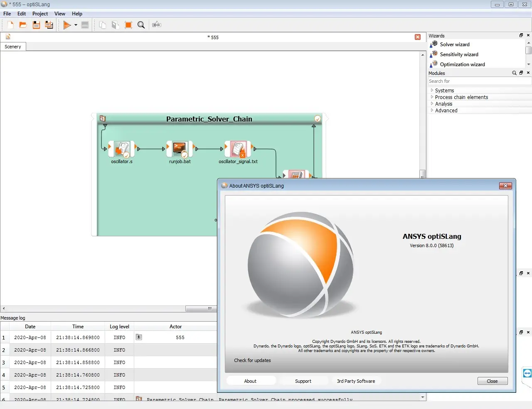Click the partly hidden calculator node in the chain
The height and width of the screenshot is (409, 532).
click(x=296, y=174)
